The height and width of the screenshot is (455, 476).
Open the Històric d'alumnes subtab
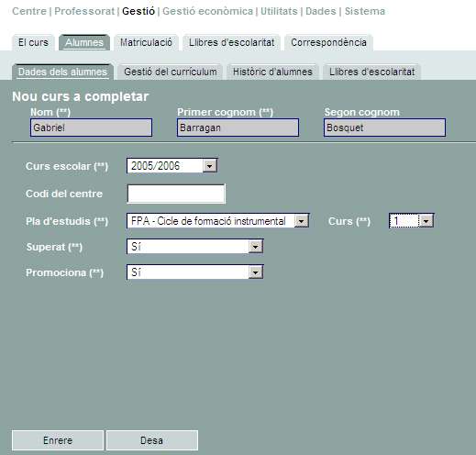coord(272,72)
